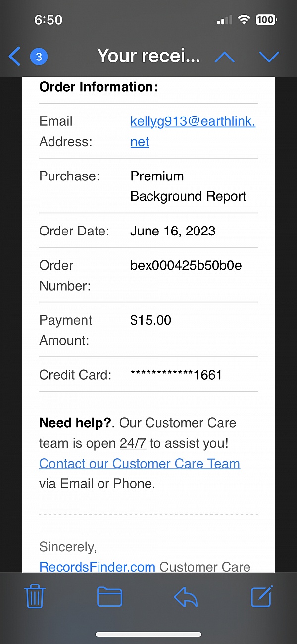Go to the previous message with the up chevron
The height and width of the screenshot is (644, 297).
coord(224,57)
